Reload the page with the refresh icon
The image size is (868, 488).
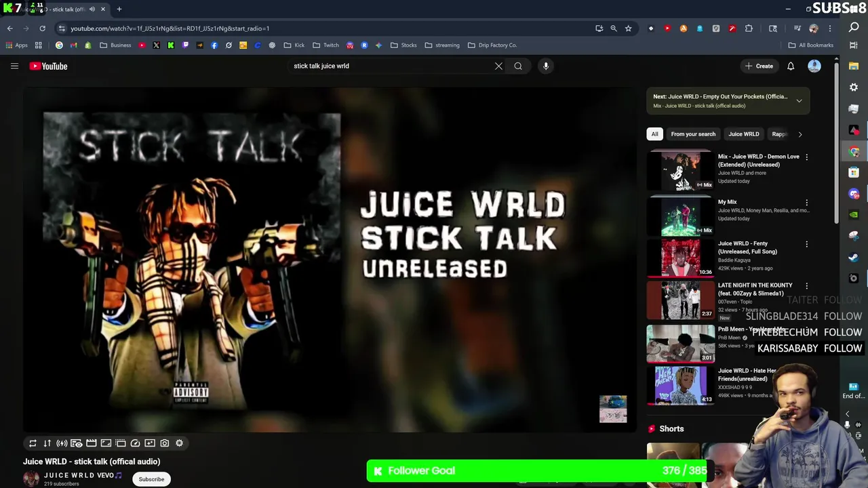click(42, 28)
